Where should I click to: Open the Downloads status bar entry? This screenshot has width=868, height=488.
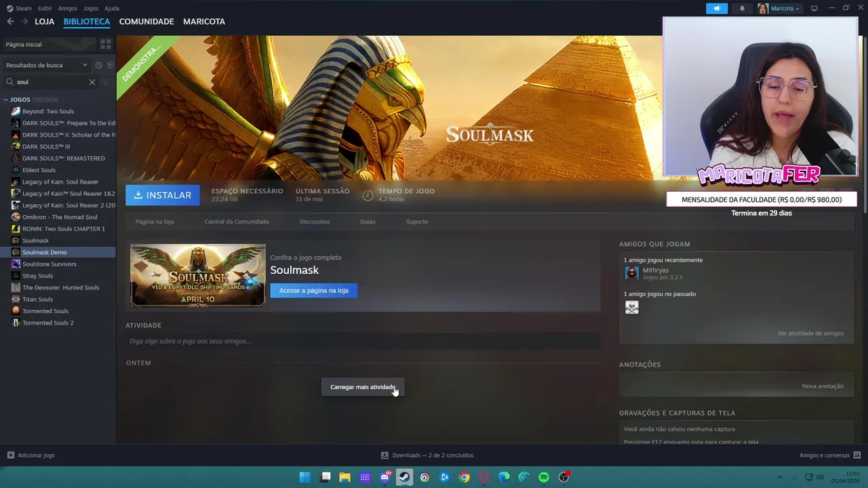427,455
